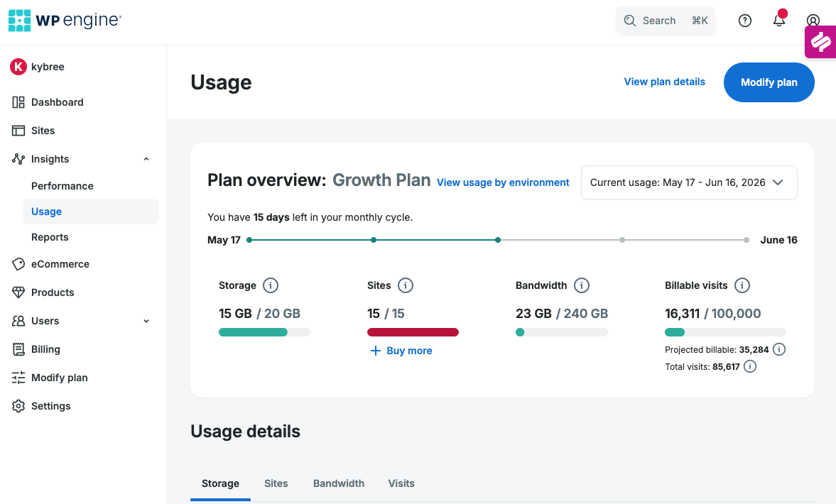Click the Search field

coord(666,21)
